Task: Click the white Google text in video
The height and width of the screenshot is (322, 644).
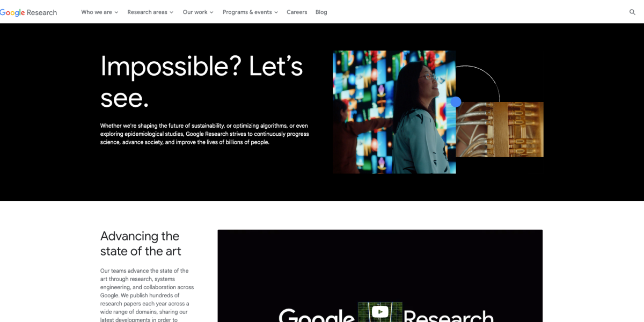Action: [x=317, y=316]
